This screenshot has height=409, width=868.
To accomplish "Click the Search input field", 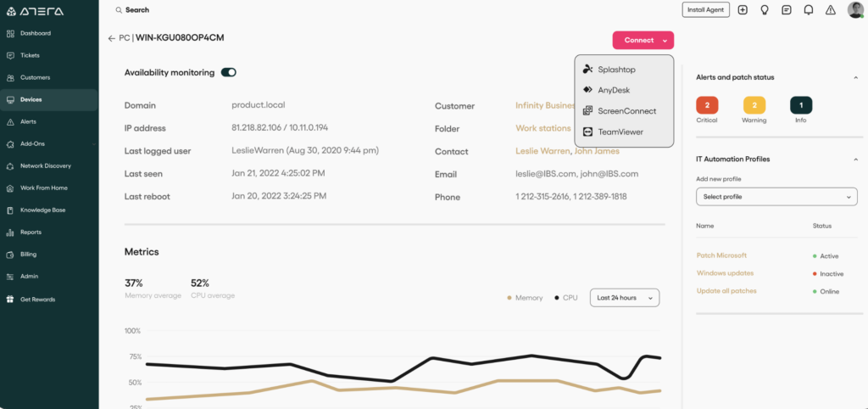I will tap(137, 10).
